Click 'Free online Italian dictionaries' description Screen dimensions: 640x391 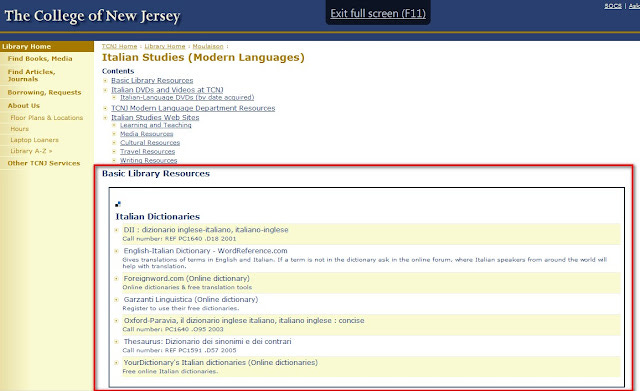170,372
